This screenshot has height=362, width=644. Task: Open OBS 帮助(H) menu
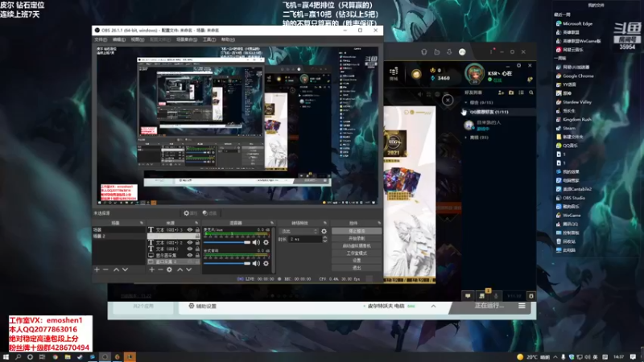point(228,39)
